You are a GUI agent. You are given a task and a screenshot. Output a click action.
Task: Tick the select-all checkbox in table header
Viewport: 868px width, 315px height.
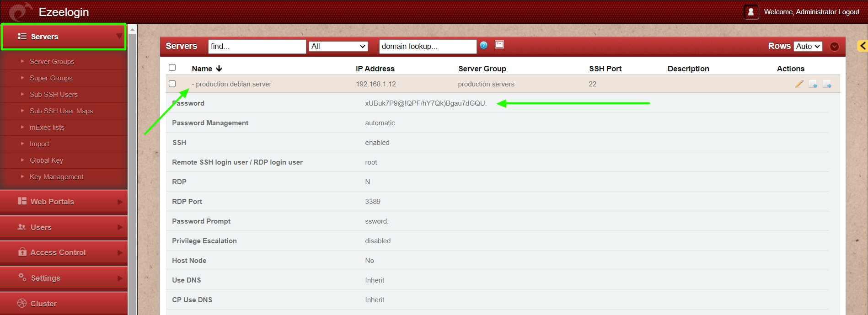pyautogui.click(x=172, y=67)
